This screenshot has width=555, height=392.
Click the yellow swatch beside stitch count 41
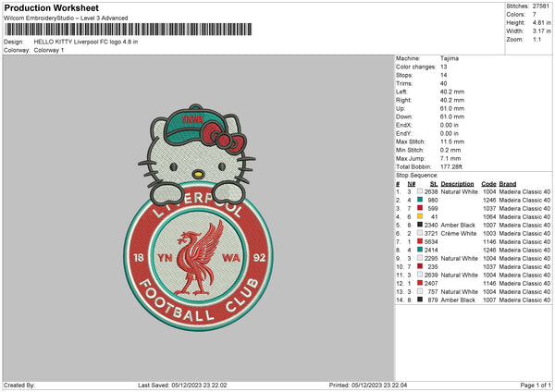[x=420, y=216]
